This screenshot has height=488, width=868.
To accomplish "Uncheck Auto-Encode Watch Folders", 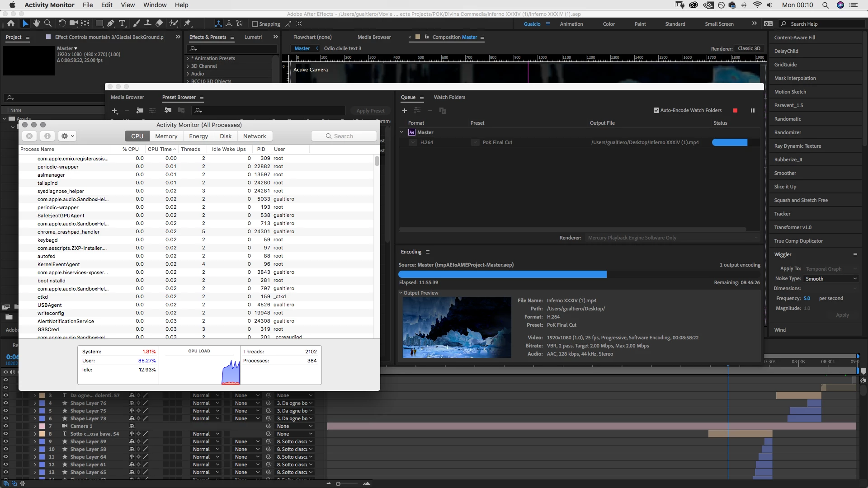I will point(656,110).
